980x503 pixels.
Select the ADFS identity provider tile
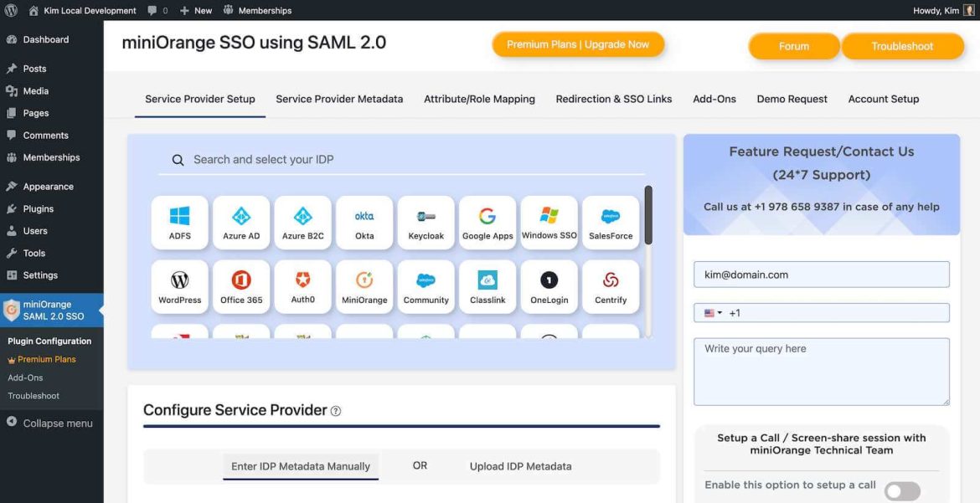point(179,223)
